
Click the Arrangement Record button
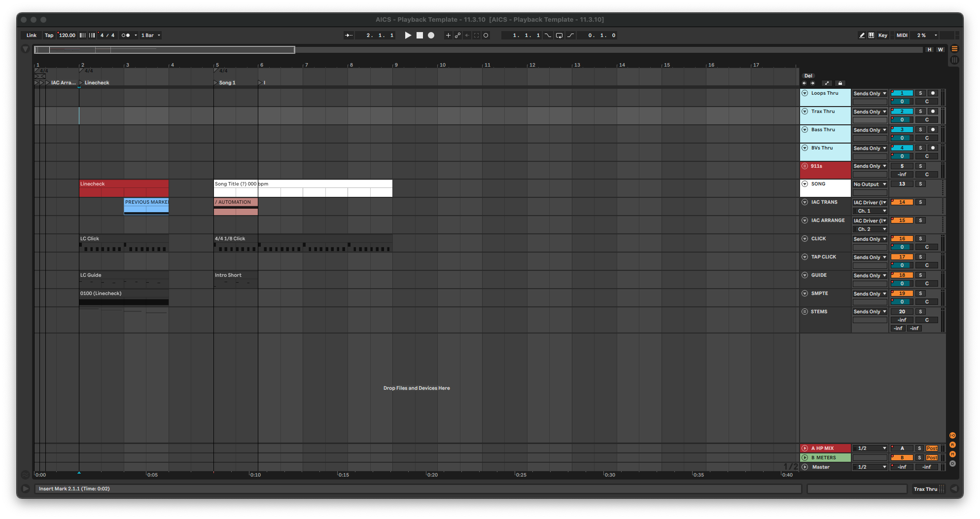[x=431, y=36]
